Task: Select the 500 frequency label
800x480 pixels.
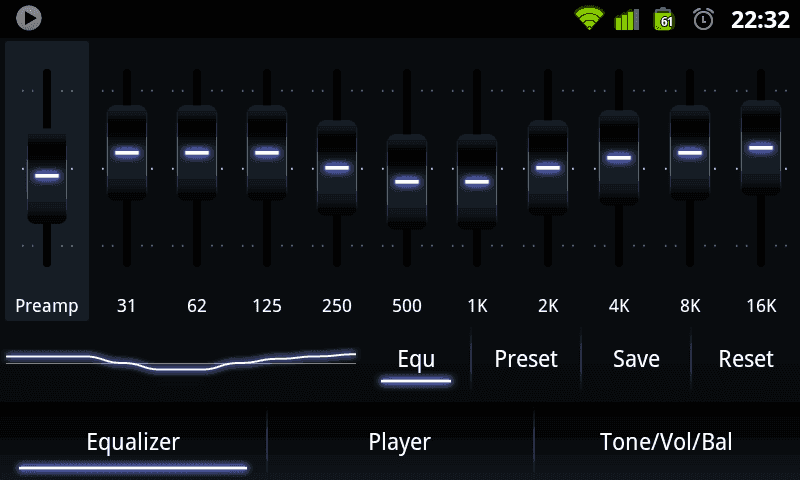Action: pyautogui.click(x=407, y=306)
